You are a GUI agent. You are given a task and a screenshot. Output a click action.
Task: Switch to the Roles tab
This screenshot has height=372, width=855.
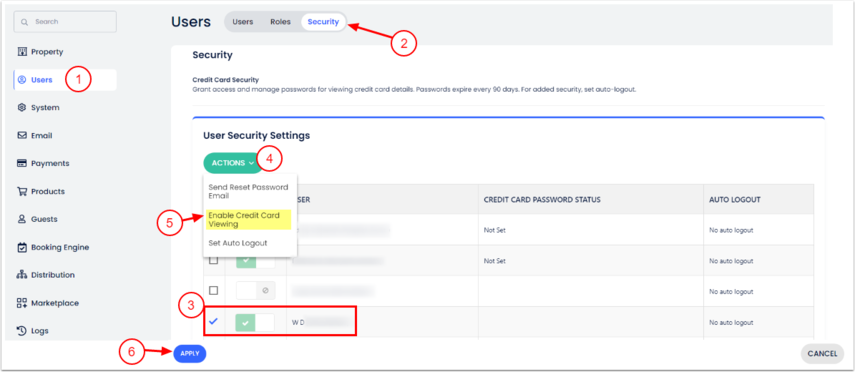(x=280, y=22)
